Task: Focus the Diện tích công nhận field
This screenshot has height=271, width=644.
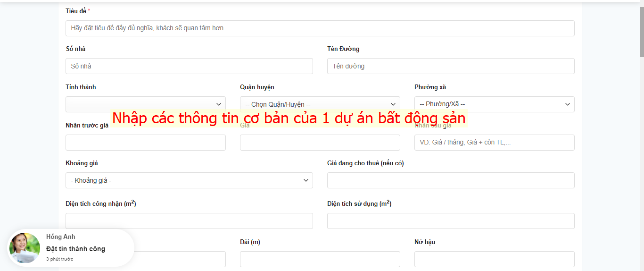Action: tap(189, 221)
